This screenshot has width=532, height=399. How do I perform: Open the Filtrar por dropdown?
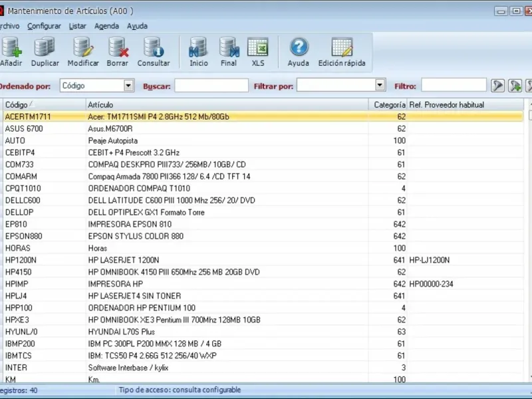(380, 86)
